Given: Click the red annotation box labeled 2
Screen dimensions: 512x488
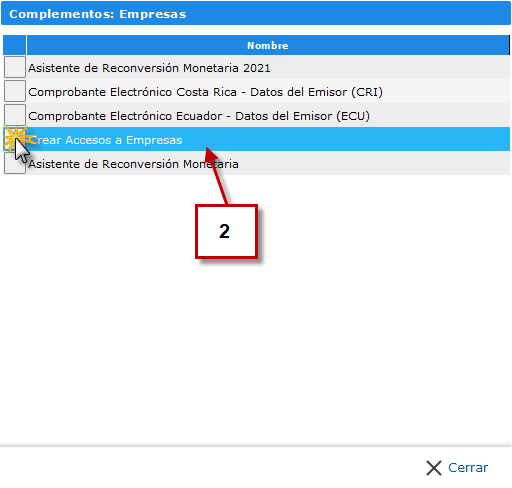Looking at the screenshot, I should coord(226,231).
